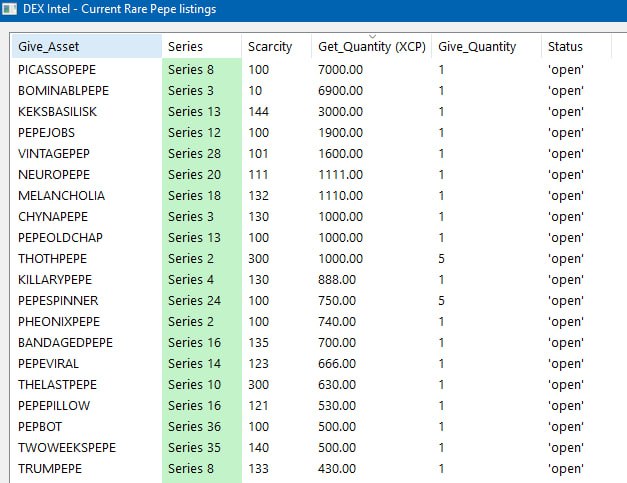
Task: Click the 888.00 price cell
Action: point(337,279)
